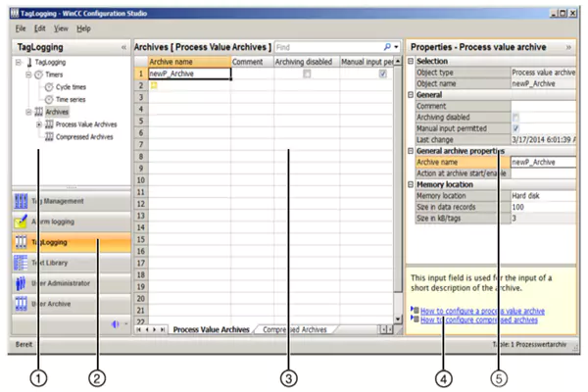Open link How to configure process value archive
This screenshot has width=588, height=392.
coord(482,311)
